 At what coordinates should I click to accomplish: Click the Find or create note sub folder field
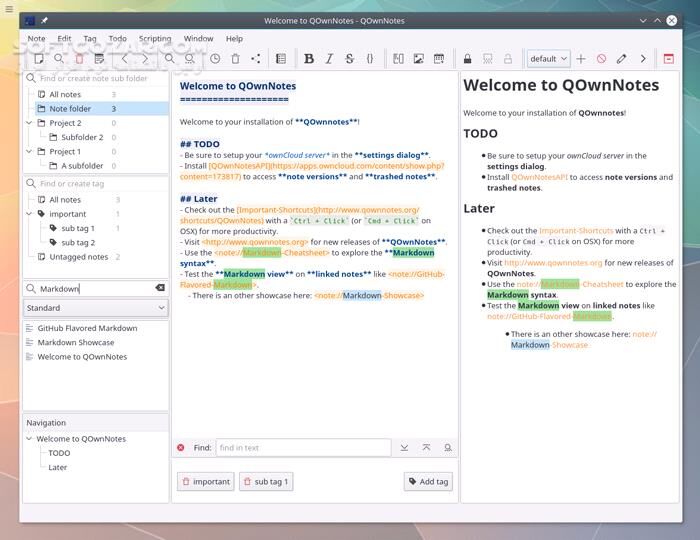96,79
